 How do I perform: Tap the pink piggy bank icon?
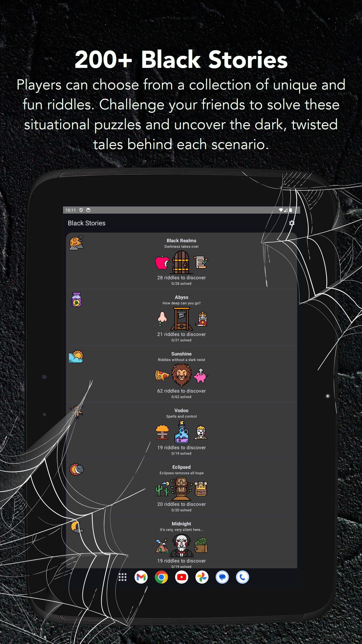coord(201,376)
